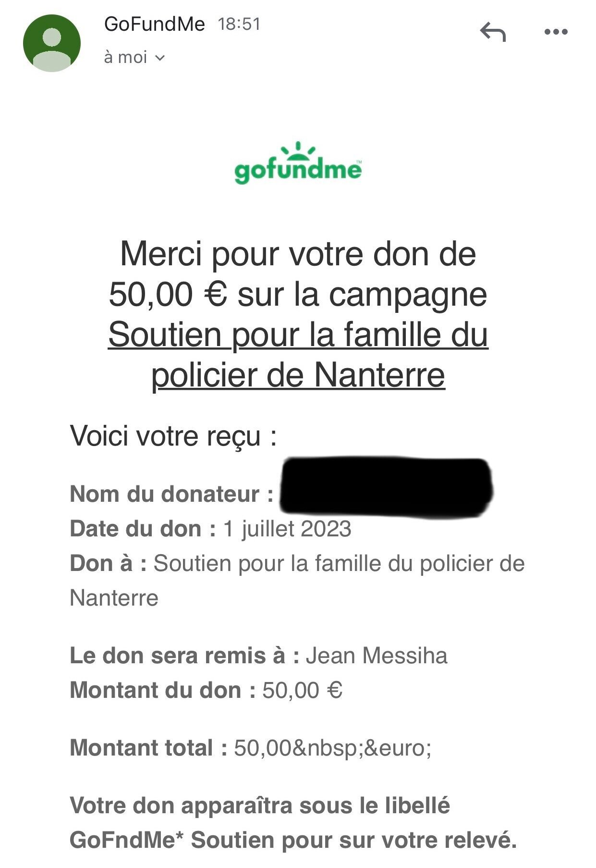Tap the 'Voici votre reçu :' heading

(x=173, y=436)
